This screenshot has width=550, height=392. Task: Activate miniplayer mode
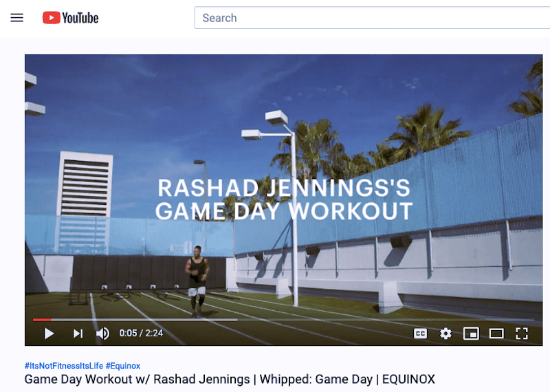click(x=471, y=334)
